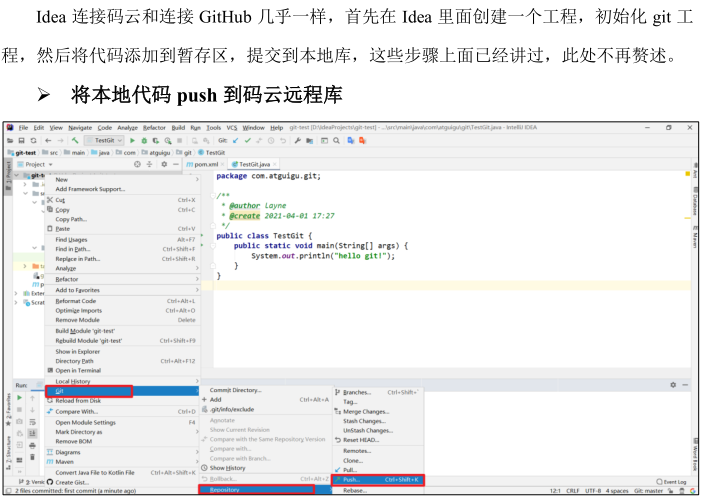Expand the Local History submenu
This screenshot has width=702, height=499.
122,381
